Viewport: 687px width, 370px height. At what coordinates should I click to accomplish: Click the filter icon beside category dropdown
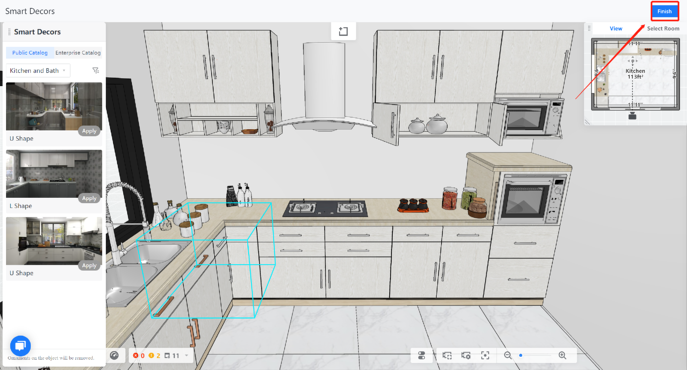pyautogui.click(x=96, y=70)
